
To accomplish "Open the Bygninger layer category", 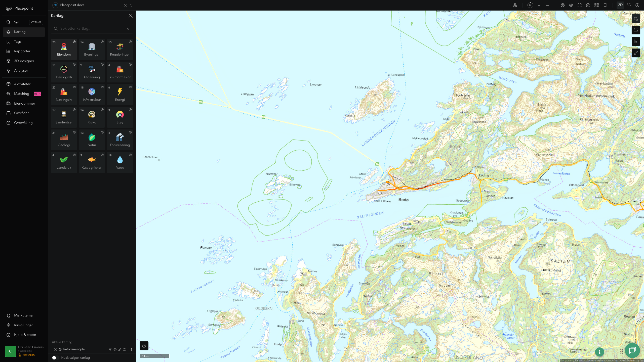I will [92, 49].
